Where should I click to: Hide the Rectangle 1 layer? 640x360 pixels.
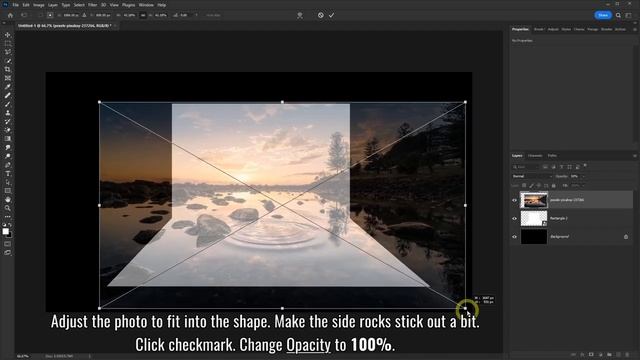click(x=514, y=218)
